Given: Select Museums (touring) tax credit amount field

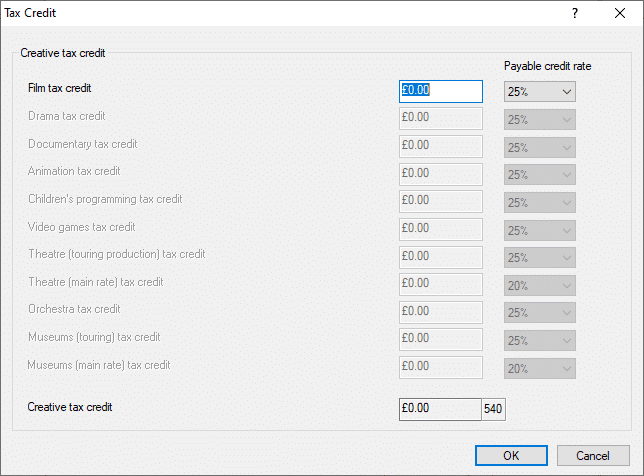Looking at the screenshot, I should 441,339.
